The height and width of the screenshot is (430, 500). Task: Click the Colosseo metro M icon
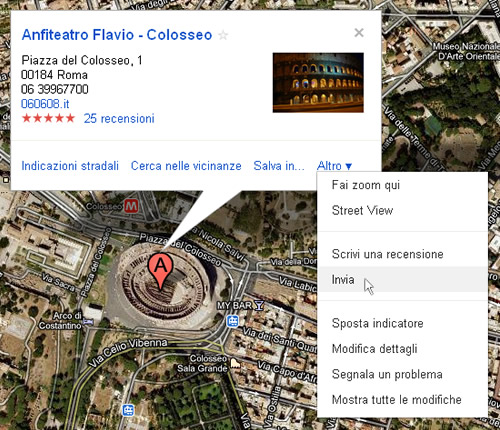pyautogui.click(x=131, y=207)
